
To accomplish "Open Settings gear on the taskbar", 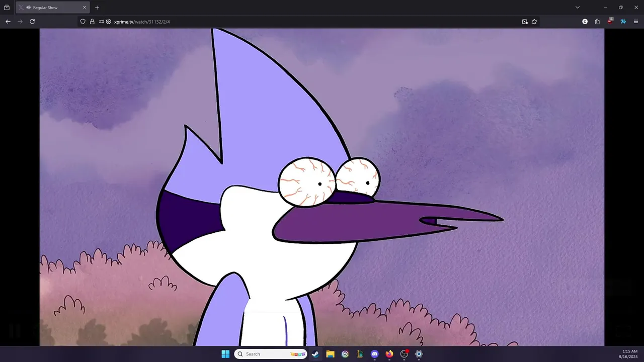I will (x=419, y=354).
